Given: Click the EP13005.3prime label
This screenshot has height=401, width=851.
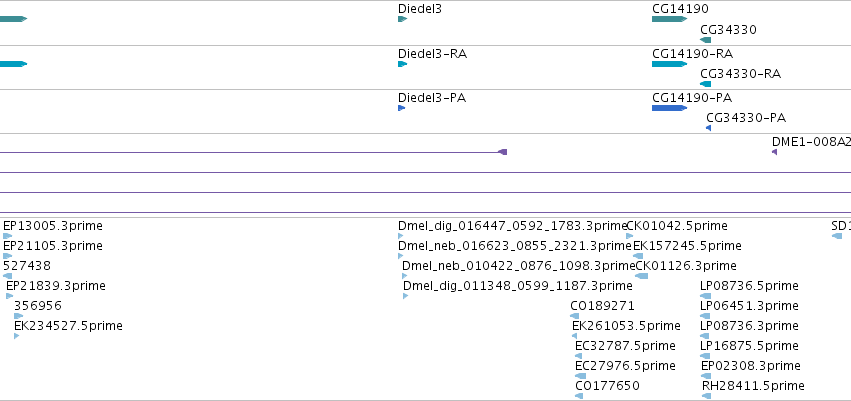Looking at the screenshot, I should [x=53, y=226].
